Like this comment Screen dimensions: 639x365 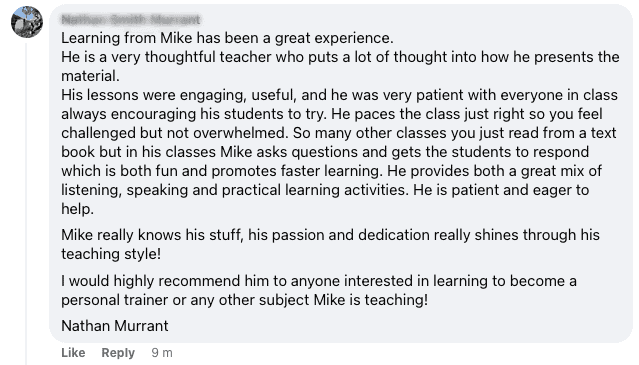pyautogui.click(x=73, y=352)
